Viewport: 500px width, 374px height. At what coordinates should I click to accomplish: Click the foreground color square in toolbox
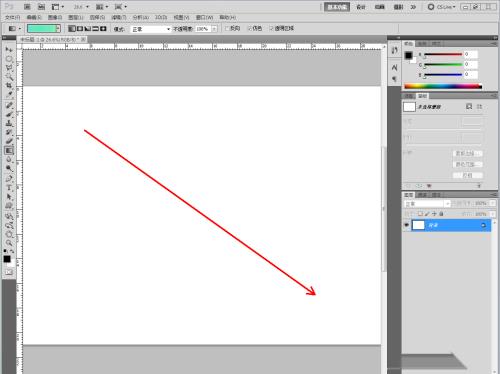[x=7, y=259]
